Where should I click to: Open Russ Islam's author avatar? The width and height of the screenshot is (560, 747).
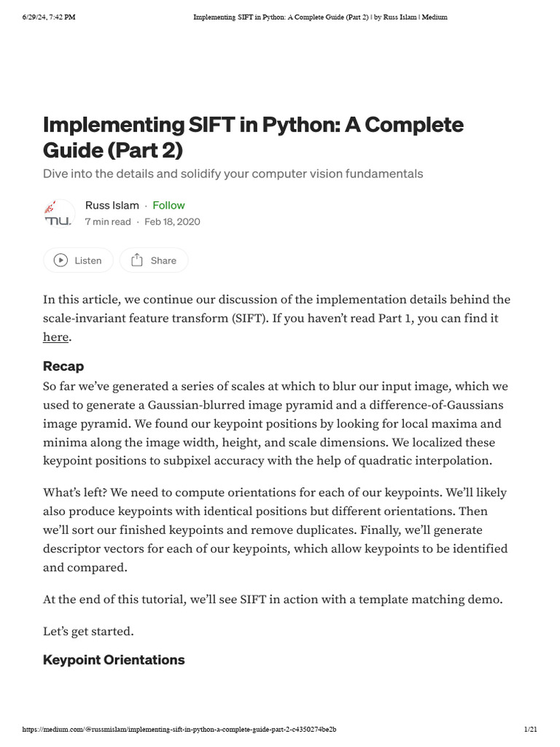point(58,213)
